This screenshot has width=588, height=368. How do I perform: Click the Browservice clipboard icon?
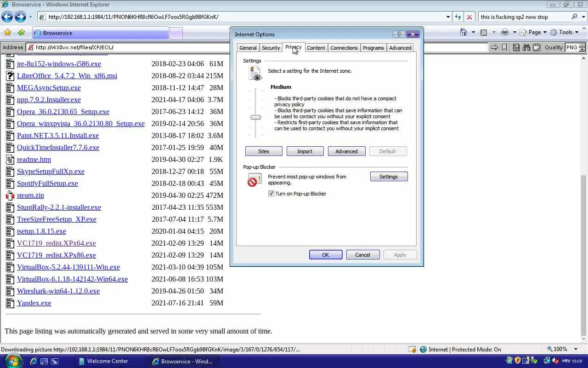536,47
